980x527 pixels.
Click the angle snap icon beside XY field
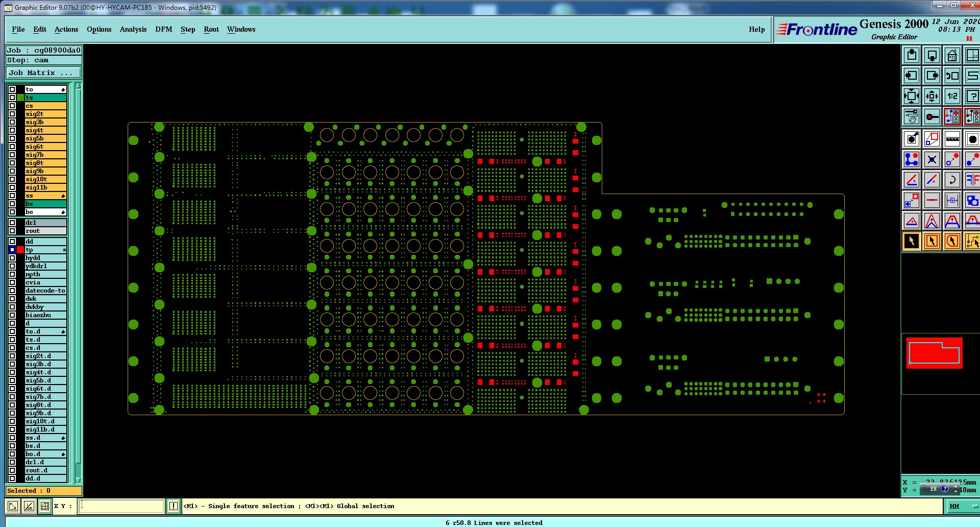pos(29,506)
